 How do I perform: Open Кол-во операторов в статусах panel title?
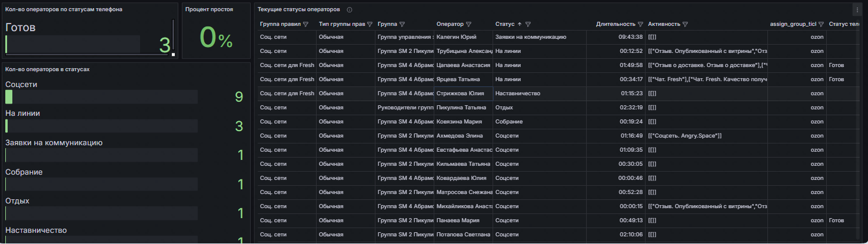tap(47, 69)
